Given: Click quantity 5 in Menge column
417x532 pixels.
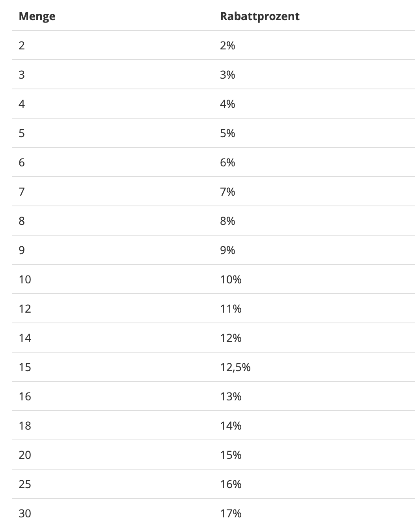Looking at the screenshot, I should (22, 133).
